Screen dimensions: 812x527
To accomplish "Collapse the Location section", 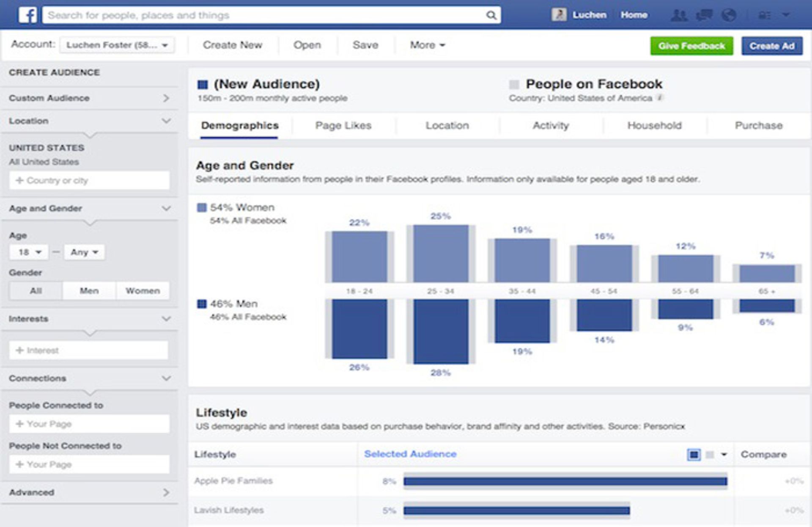I will [x=166, y=121].
